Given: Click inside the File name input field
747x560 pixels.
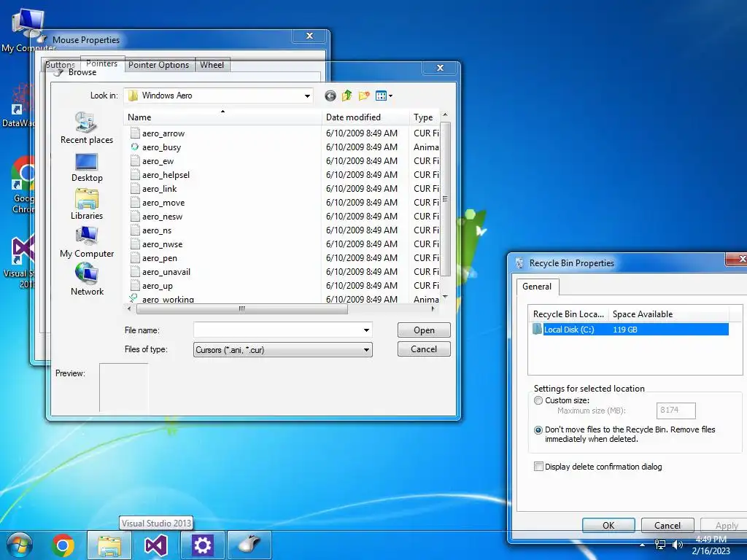Looking at the screenshot, I should (x=277, y=330).
